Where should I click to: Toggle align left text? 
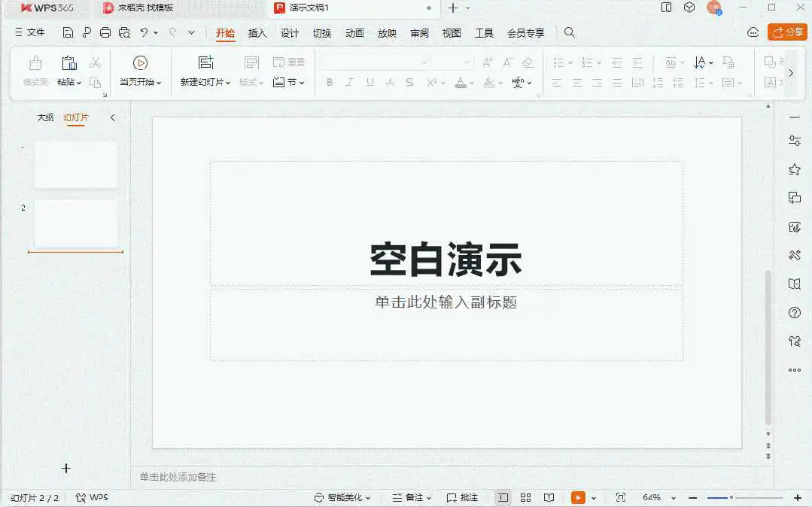click(557, 83)
